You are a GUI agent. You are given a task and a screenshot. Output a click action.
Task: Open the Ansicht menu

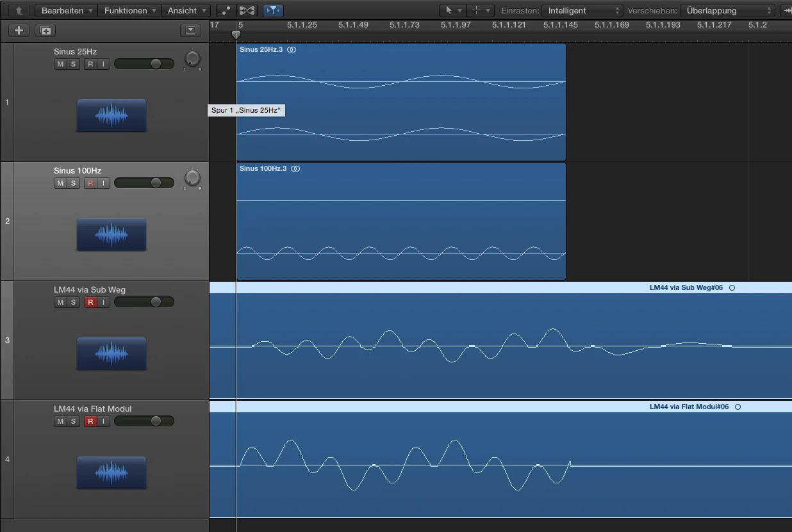click(186, 10)
